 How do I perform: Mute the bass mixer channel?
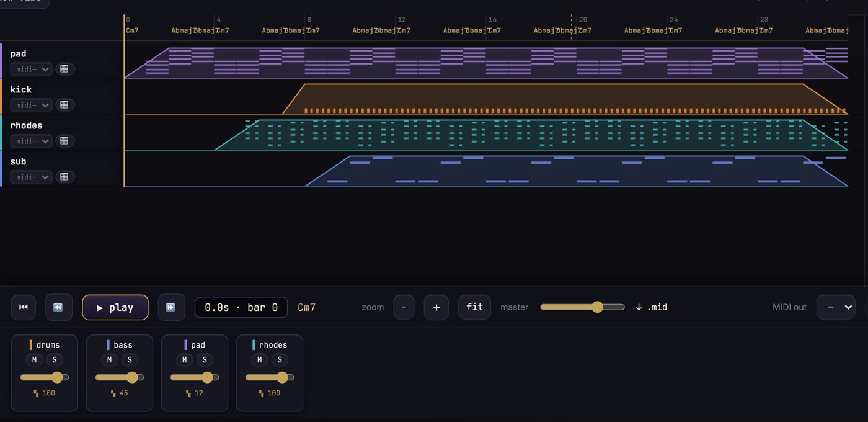[109, 360]
